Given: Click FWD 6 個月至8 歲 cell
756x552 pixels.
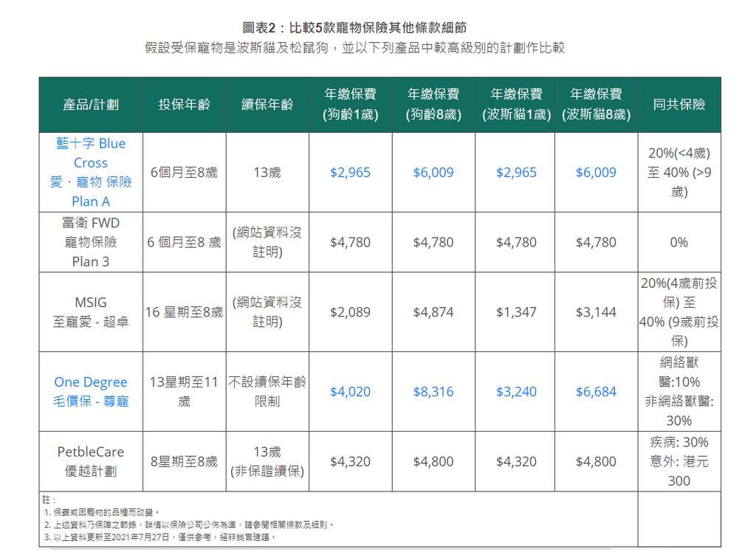Looking at the screenshot, I should [x=184, y=242].
